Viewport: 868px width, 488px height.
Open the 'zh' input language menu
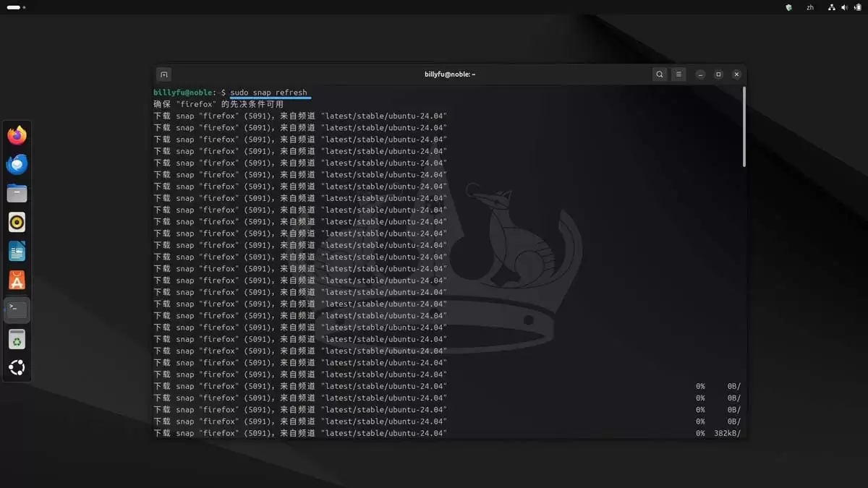810,7
